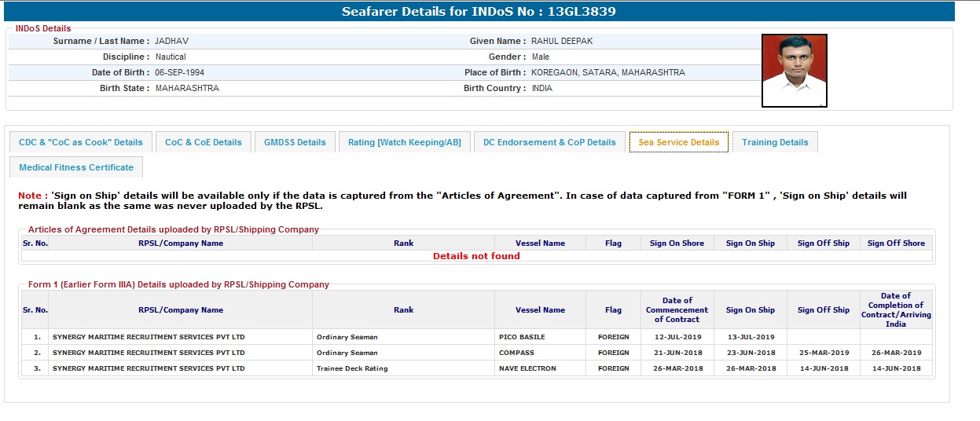The width and height of the screenshot is (980, 421).
Task: Click the Sign On Shore column header
Action: coord(677,243)
